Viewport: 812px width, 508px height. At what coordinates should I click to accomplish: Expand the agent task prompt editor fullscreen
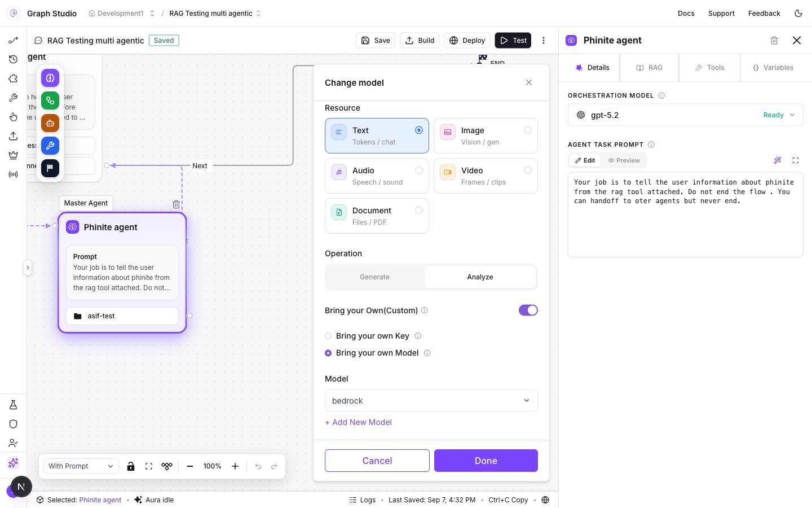click(796, 160)
